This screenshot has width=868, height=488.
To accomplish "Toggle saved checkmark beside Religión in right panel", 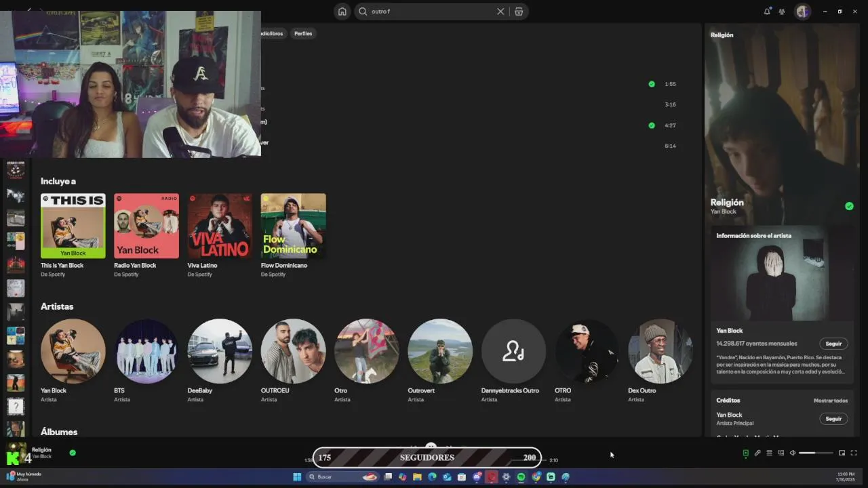I will [849, 206].
